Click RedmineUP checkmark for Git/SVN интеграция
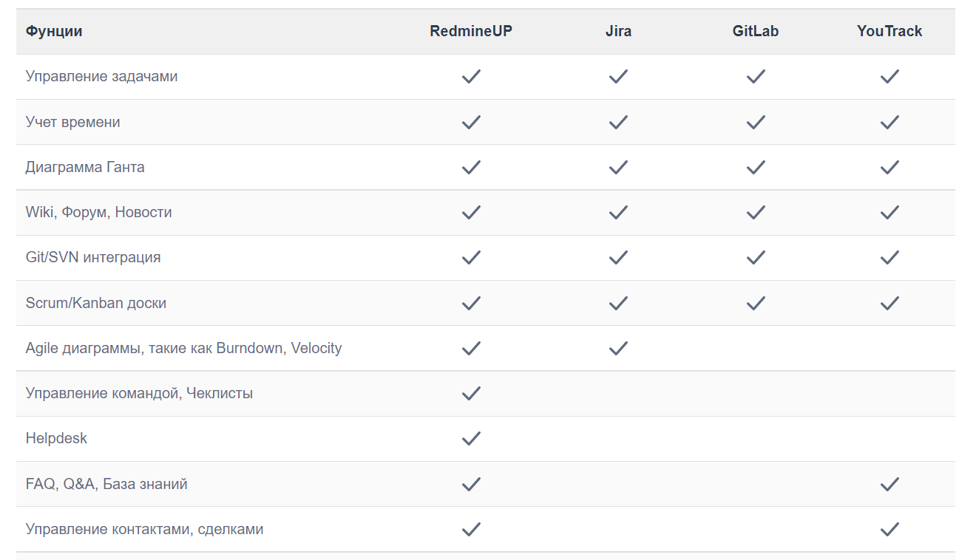The height and width of the screenshot is (560, 976). (471, 257)
